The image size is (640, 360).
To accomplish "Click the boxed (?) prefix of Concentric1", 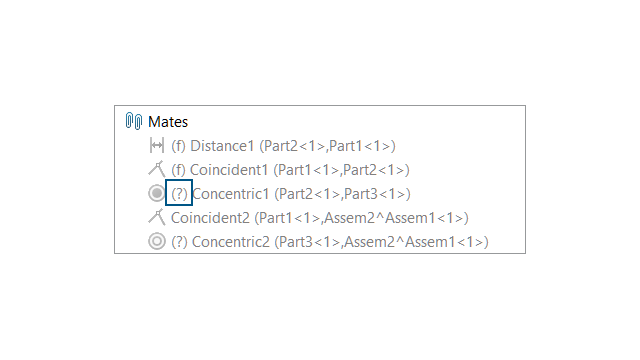I will (x=179, y=193).
